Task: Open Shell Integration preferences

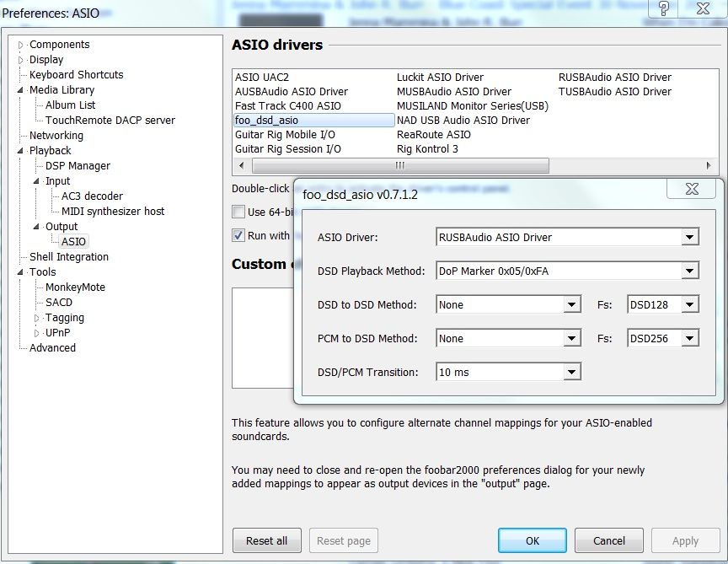Action: [x=69, y=257]
